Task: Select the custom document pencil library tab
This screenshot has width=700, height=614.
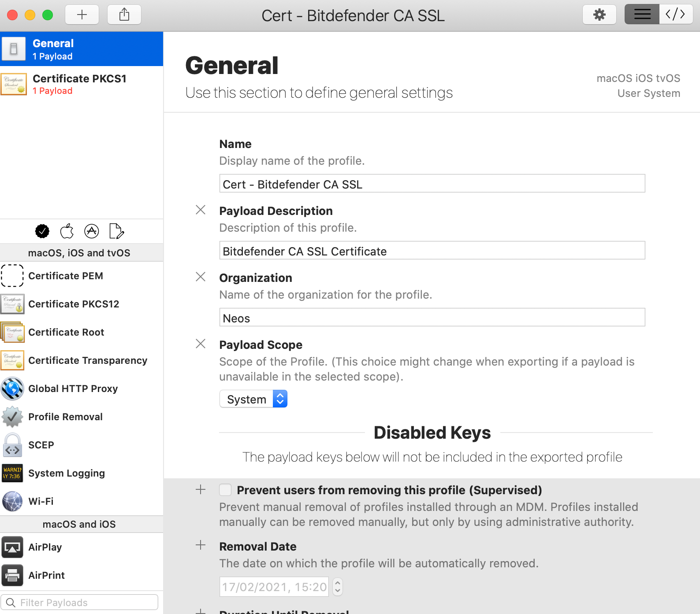Action: [116, 231]
